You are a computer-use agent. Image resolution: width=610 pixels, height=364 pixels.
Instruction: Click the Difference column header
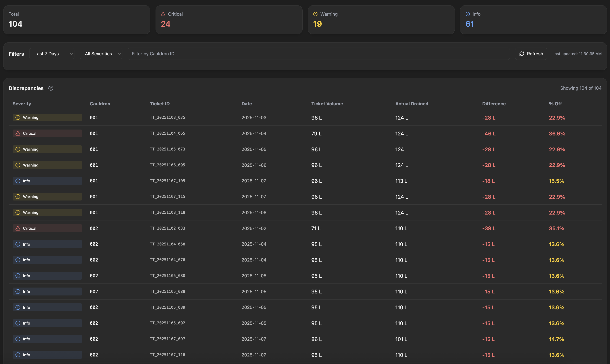tap(494, 104)
